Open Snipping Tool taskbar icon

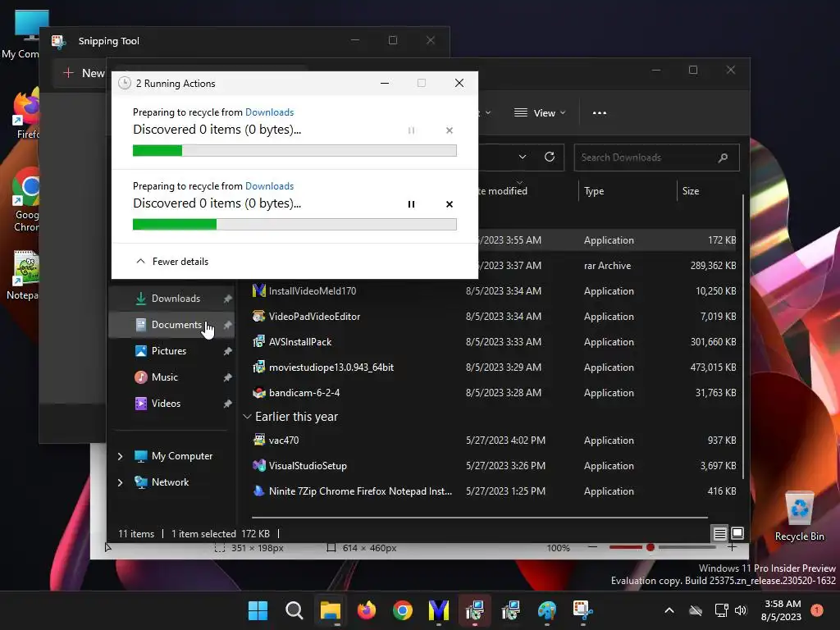(583, 610)
